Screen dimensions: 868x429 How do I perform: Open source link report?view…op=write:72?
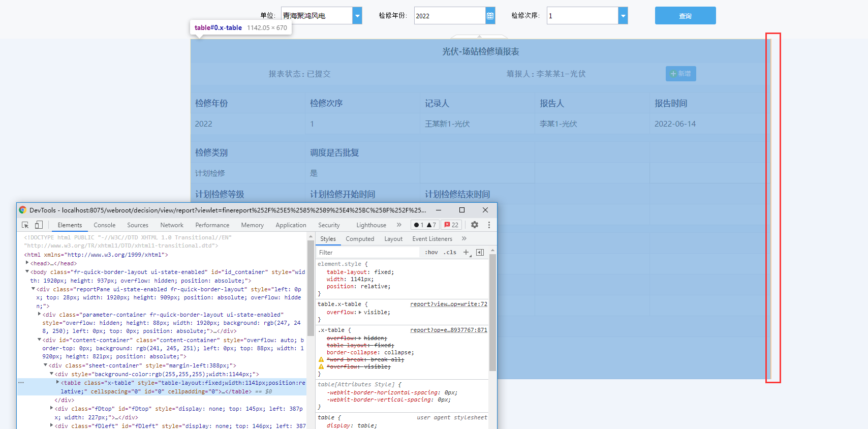[x=449, y=304]
